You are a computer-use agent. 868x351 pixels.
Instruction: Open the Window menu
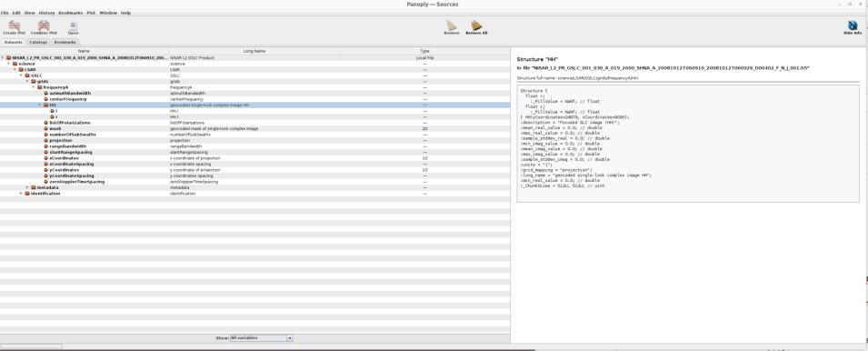tap(108, 13)
